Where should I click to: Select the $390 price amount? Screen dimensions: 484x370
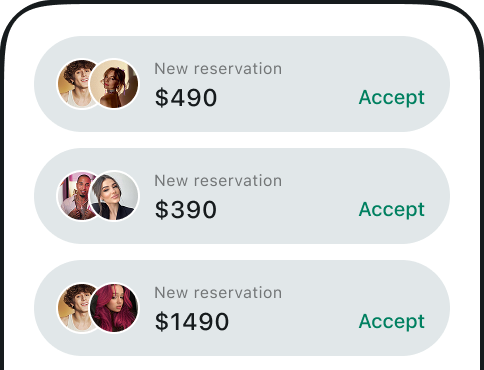[x=186, y=210]
